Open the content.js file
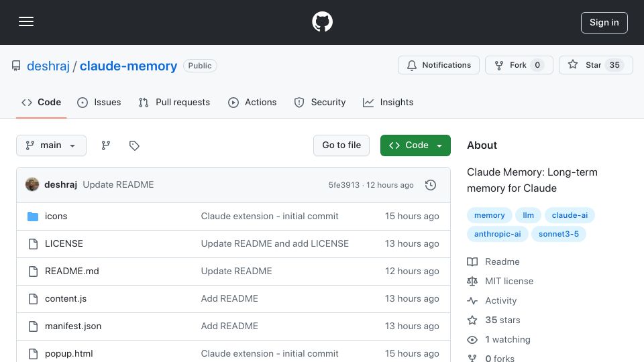 pos(66,299)
